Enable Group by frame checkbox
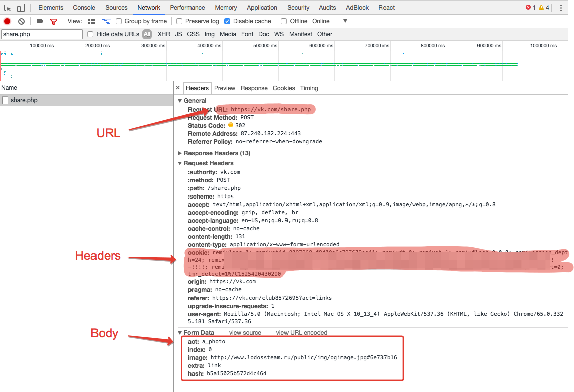 119,21
